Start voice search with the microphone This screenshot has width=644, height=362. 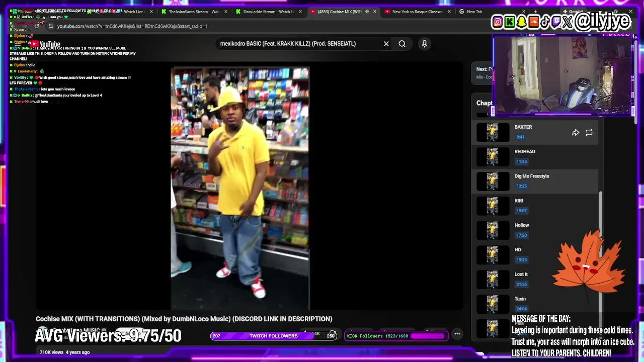(x=424, y=44)
